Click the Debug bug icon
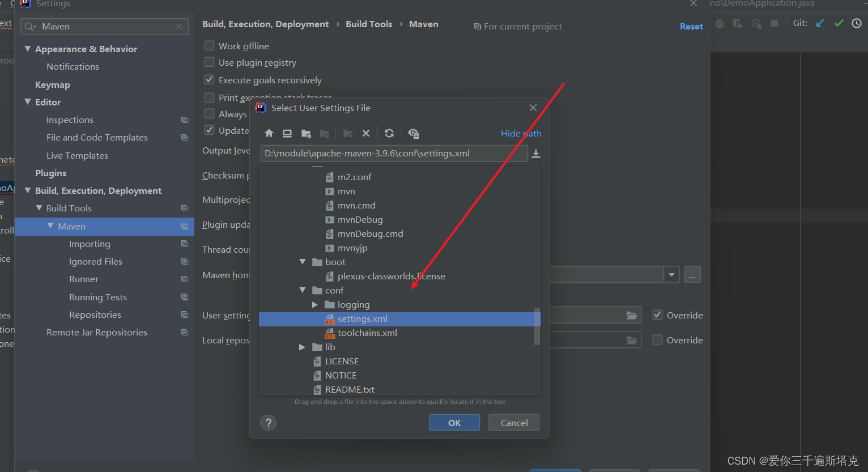The width and height of the screenshot is (868, 472). [720, 23]
